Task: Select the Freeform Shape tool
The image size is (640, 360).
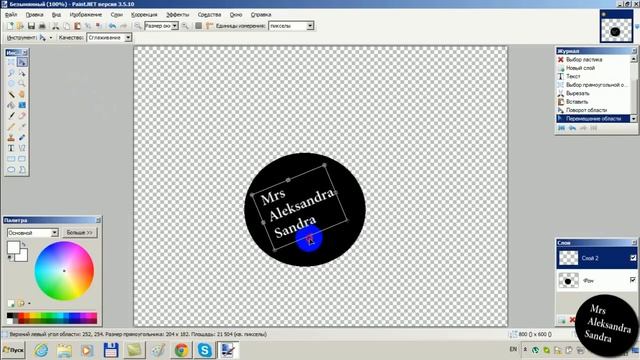Action: pyautogui.click(x=22, y=169)
